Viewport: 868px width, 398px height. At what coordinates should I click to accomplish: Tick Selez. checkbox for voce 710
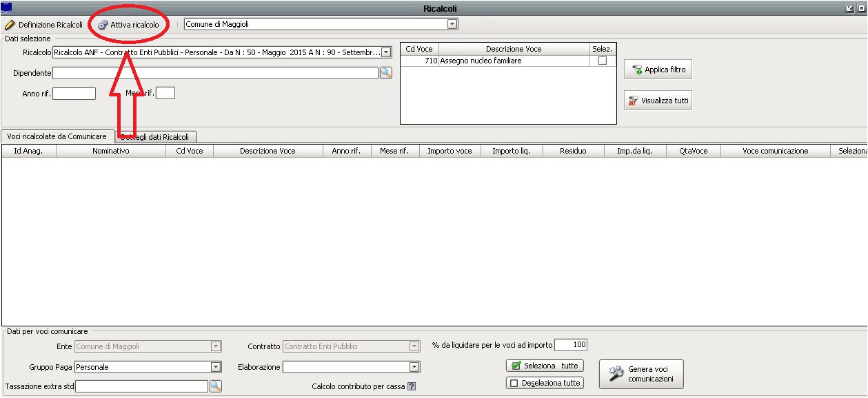pos(603,61)
